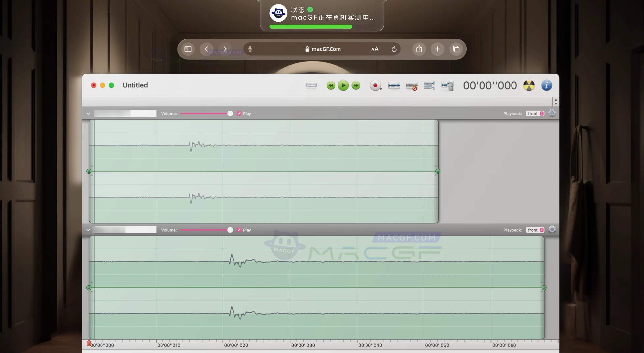Open the record source dropdown arrow
644x353 pixels.
coord(381,89)
